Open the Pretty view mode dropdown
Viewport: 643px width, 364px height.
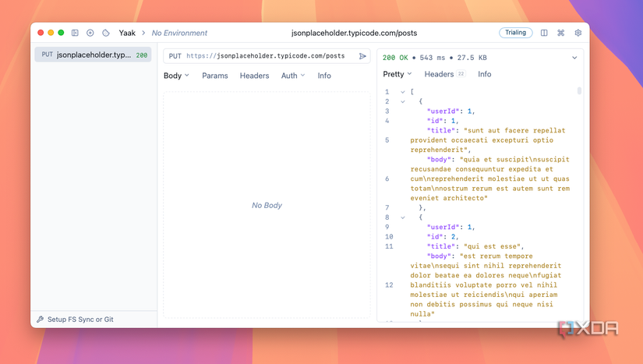tap(397, 74)
